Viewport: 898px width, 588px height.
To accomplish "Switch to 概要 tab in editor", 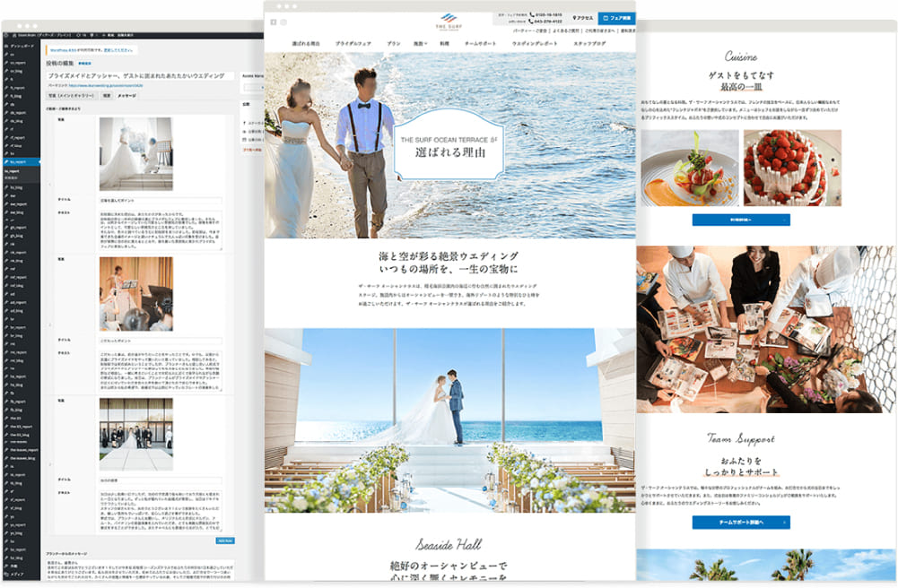I will pos(107,96).
